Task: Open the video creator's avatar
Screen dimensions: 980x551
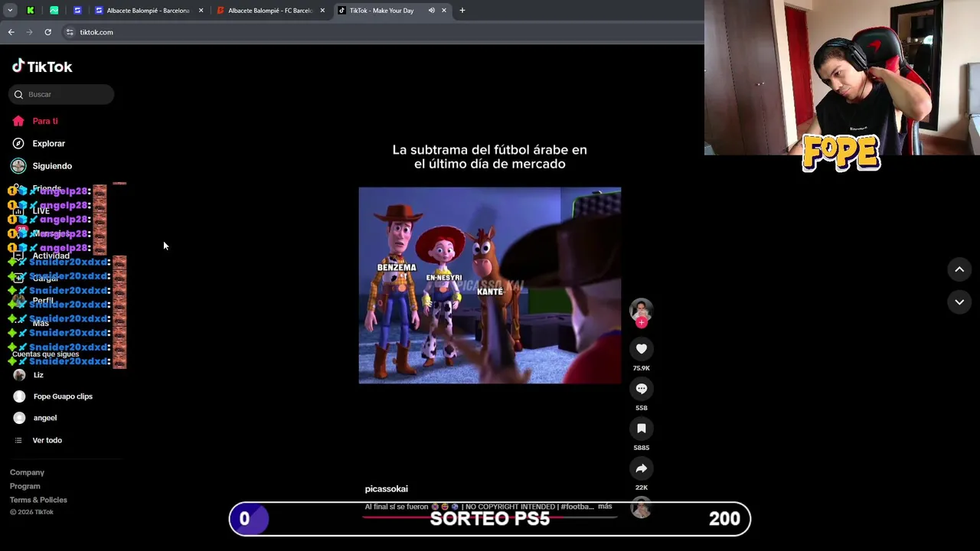Action: click(x=642, y=309)
